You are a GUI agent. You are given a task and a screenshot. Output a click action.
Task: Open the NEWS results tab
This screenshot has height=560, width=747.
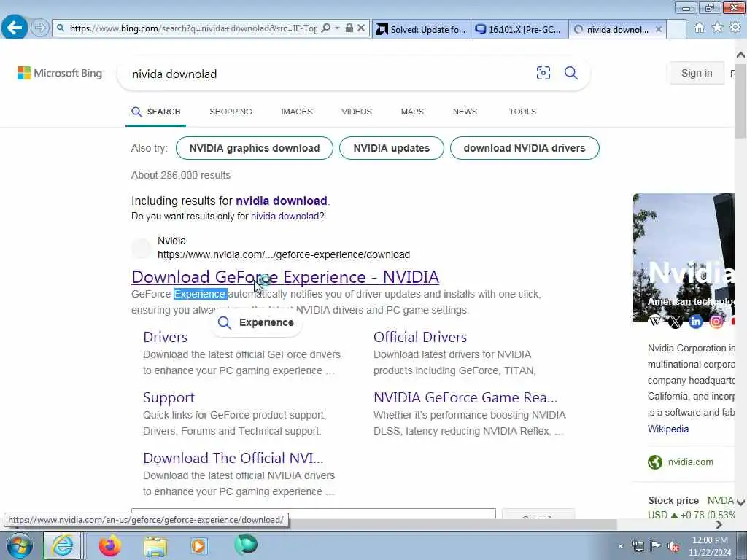point(465,112)
